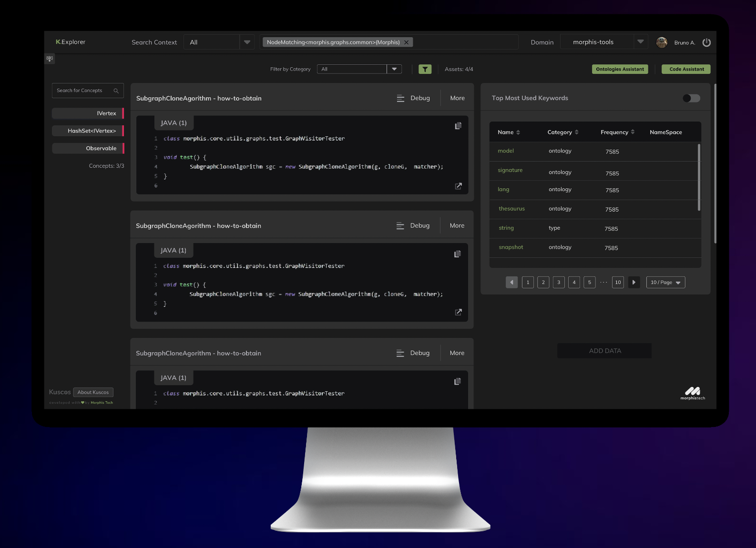The image size is (756, 548).
Task: Copy code from the first result card
Action: (458, 126)
